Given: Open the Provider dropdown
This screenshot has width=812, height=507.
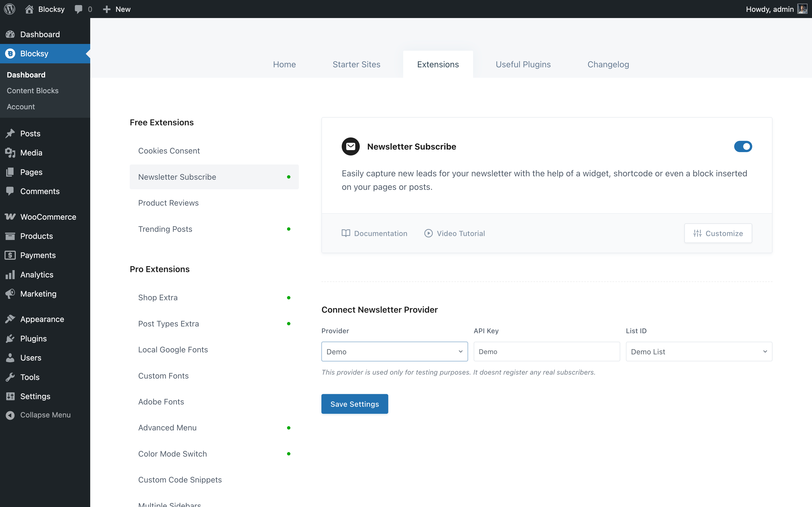Looking at the screenshot, I should pos(394,352).
